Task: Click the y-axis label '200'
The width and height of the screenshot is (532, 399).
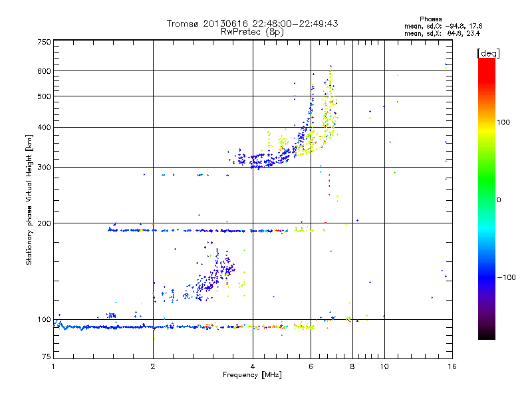Action: 44,223
